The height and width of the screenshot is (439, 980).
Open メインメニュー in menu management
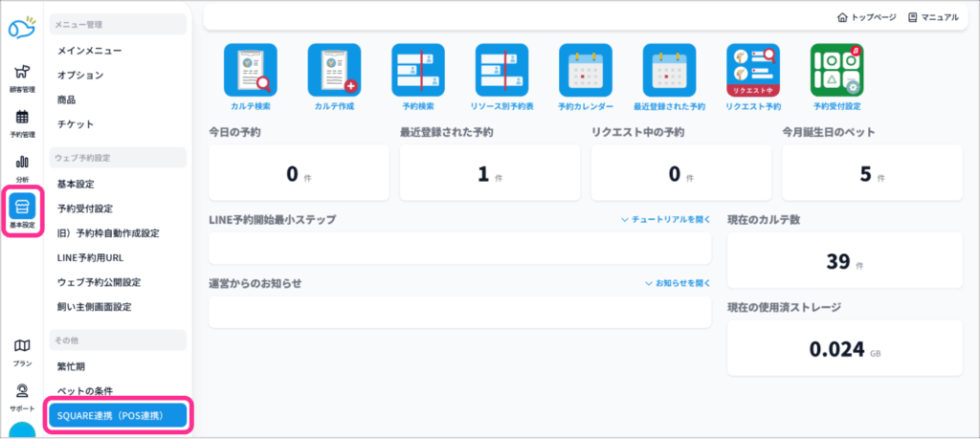coord(89,50)
